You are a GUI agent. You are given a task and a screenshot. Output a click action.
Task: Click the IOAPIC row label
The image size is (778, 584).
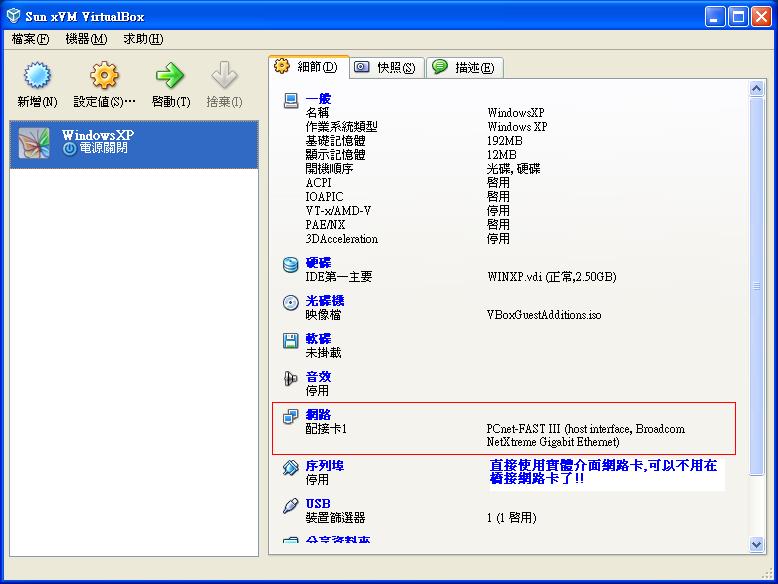click(x=324, y=197)
